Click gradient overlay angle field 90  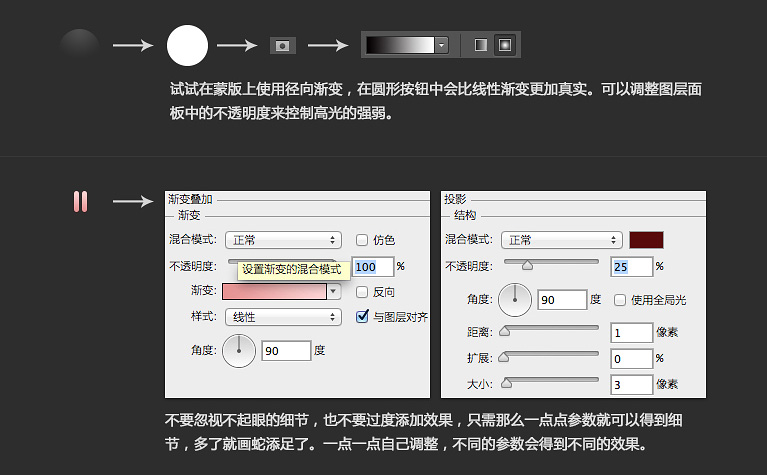click(286, 351)
